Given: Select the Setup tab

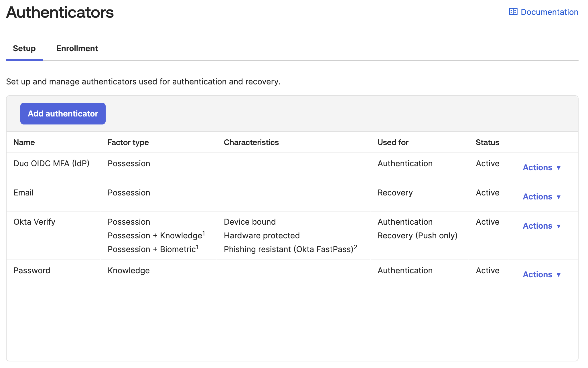Looking at the screenshot, I should (24, 48).
